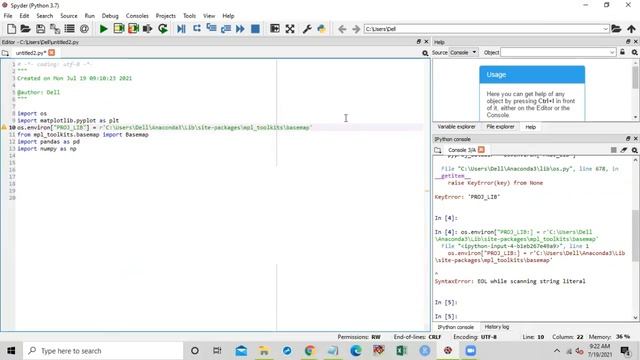The height and width of the screenshot is (360, 640).
Task: Undock the Editor pane
Action: [x=418, y=42]
